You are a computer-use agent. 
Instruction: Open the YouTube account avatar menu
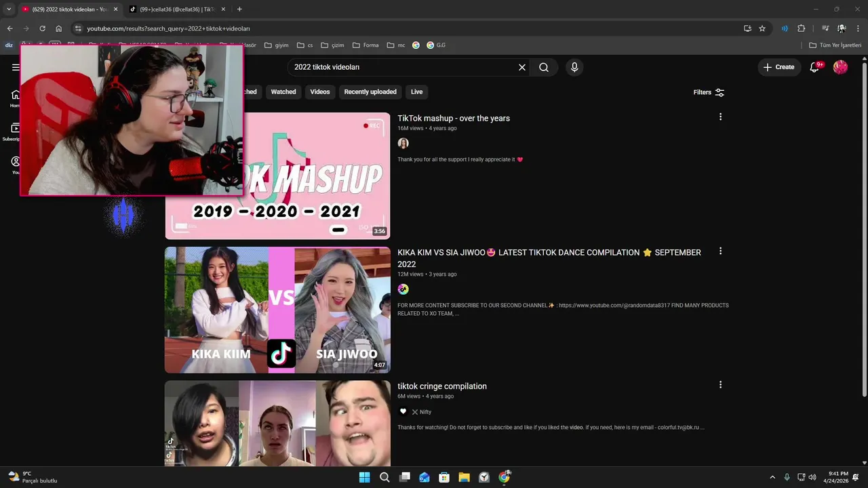pyautogui.click(x=840, y=67)
